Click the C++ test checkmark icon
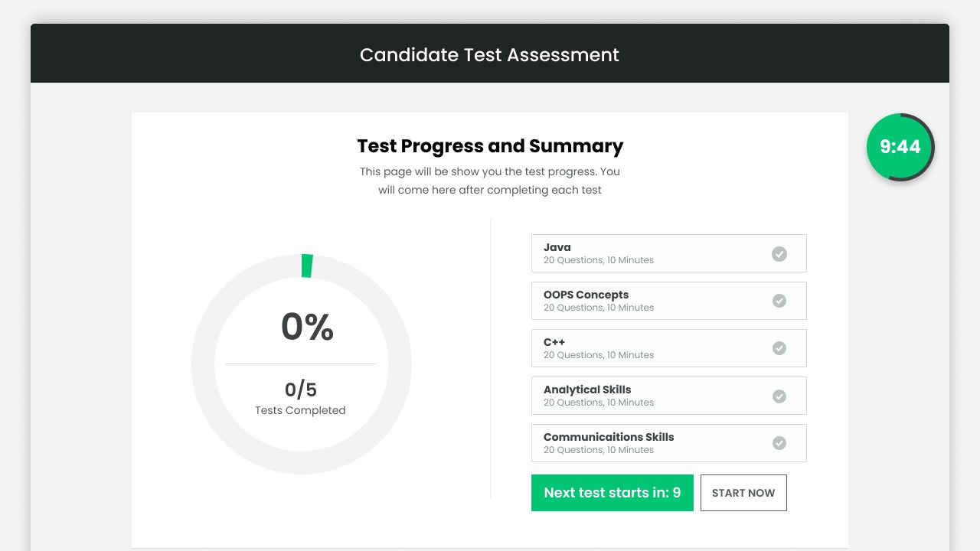980x551 pixels. (x=779, y=348)
